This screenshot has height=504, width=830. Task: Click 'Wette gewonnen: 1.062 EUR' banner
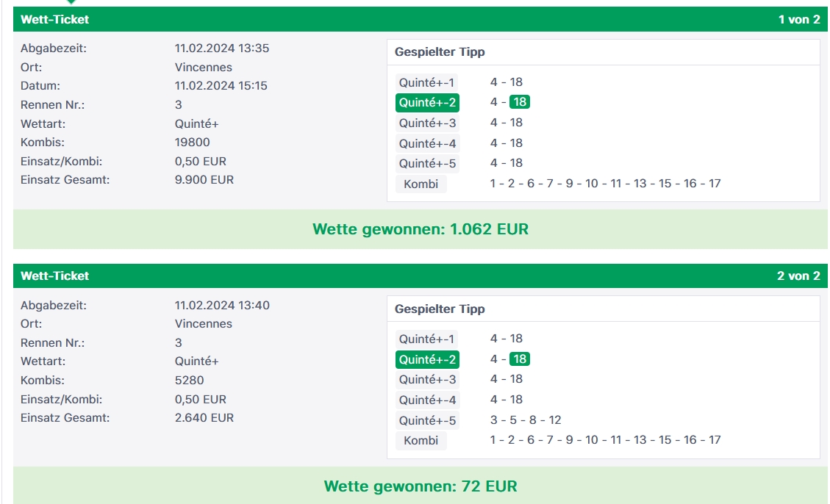[421, 229]
